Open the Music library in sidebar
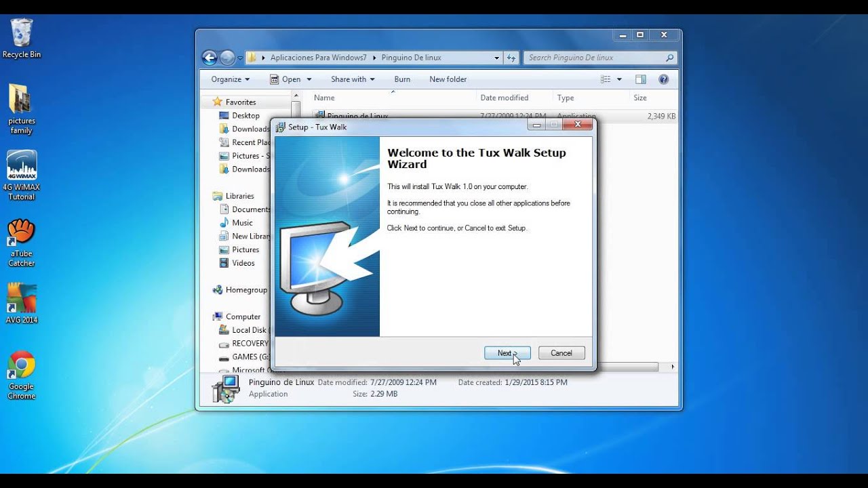The image size is (868, 488). (236, 223)
